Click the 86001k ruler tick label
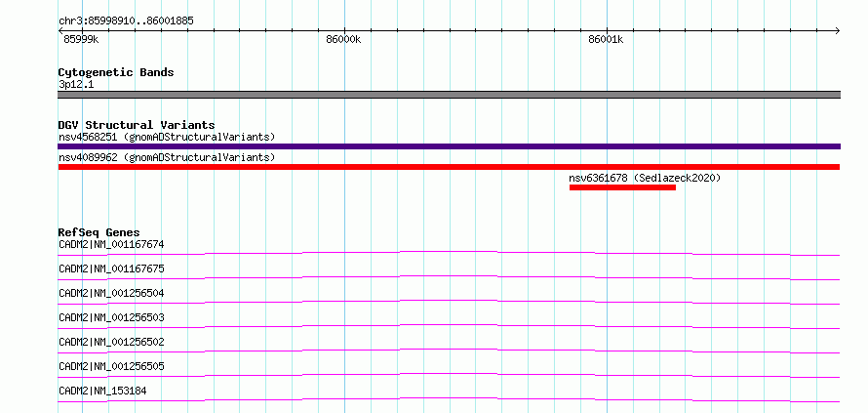The image size is (868, 413). click(x=606, y=39)
